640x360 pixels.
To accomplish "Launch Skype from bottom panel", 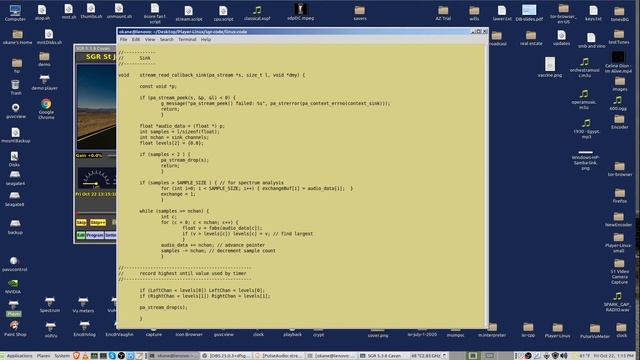I will (x=112, y=356).
